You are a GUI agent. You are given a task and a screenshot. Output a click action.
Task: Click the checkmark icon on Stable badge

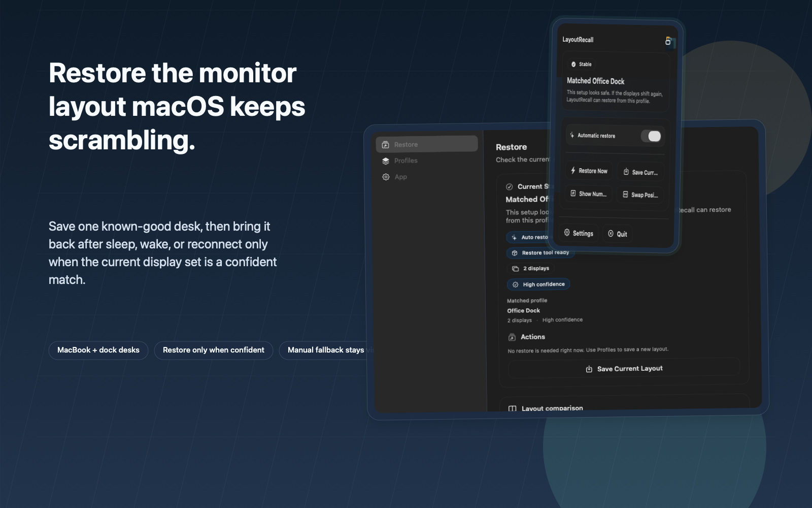pos(573,65)
